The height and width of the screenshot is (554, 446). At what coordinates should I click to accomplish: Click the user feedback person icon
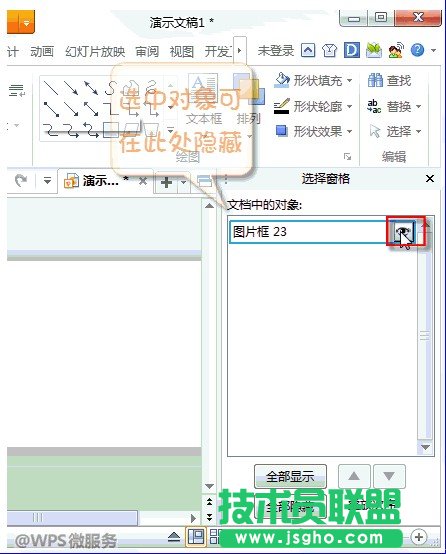click(396, 50)
